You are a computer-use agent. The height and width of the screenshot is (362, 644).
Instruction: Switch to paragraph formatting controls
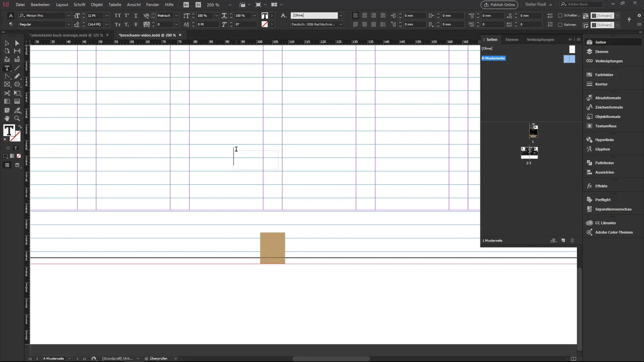pyautogui.click(x=11, y=24)
